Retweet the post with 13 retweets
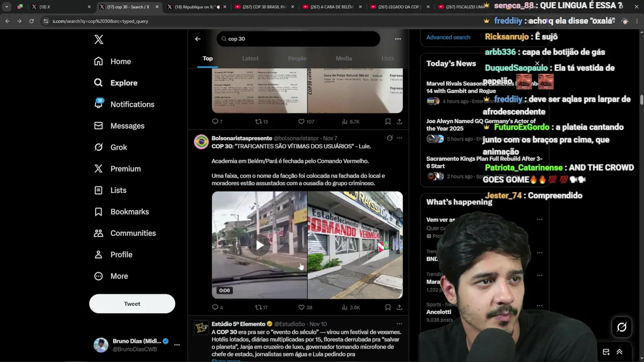Image resolution: width=644 pixels, height=362 pixels. click(261, 122)
